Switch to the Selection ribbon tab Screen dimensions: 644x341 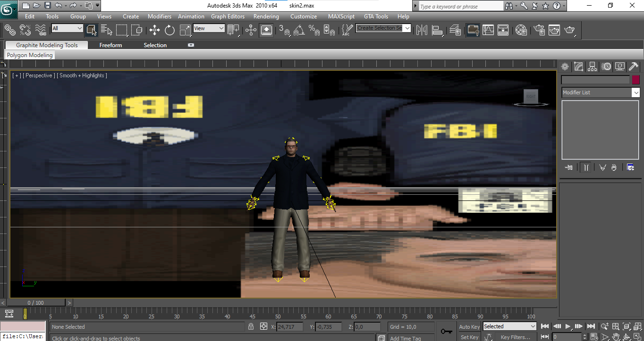coord(155,45)
